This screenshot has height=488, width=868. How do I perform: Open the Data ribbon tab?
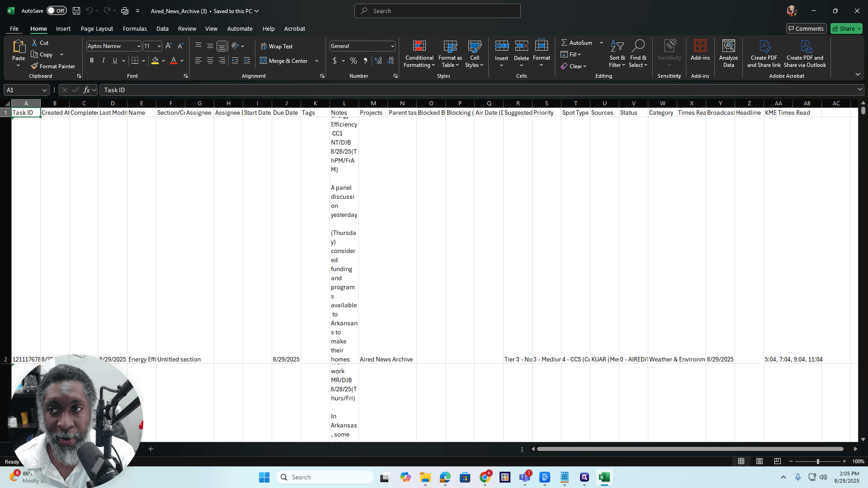162,28
